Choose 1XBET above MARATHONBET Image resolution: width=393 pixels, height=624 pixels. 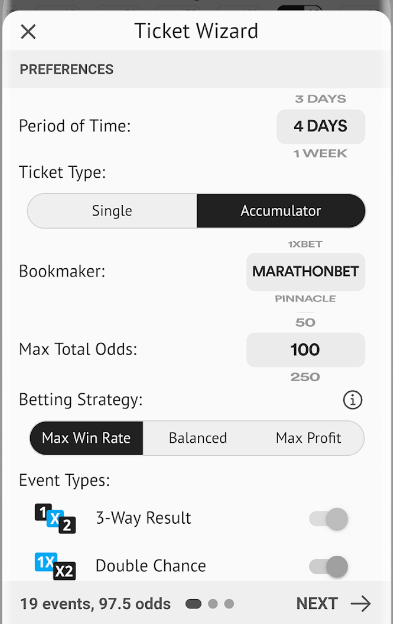point(305,244)
